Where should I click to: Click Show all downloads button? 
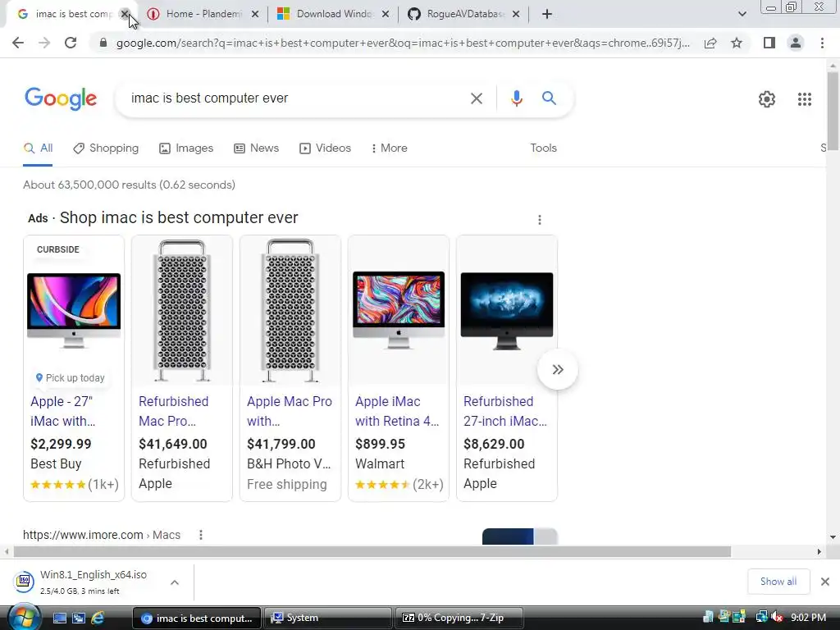[778, 582]
